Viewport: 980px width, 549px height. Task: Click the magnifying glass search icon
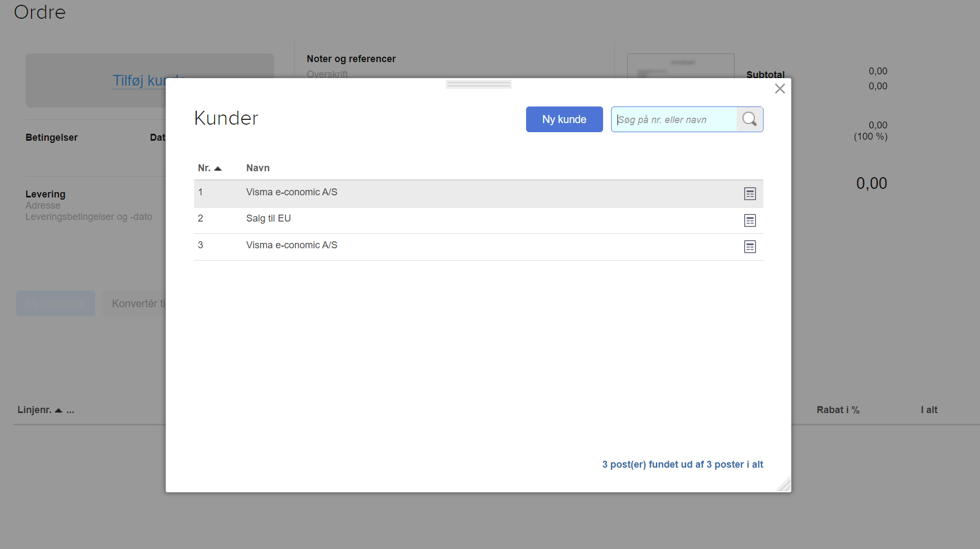click(x=750, y=119)
